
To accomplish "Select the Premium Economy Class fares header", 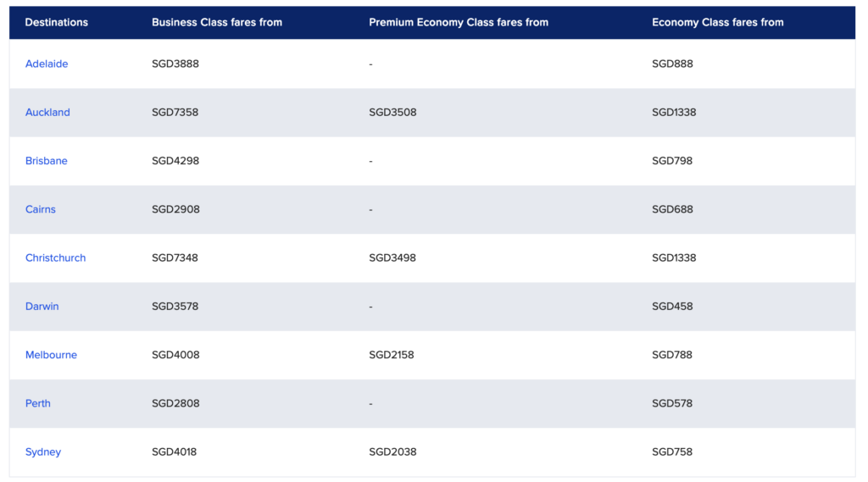I will click(x=458, y=22).
